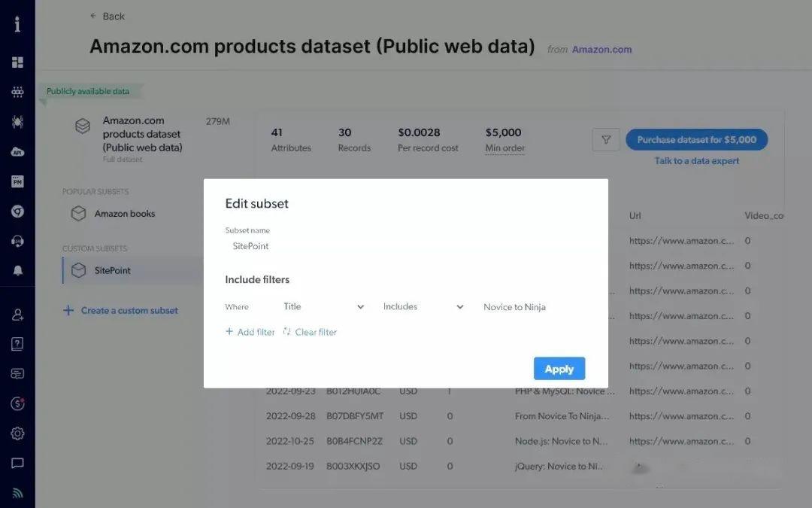812x508 pixels.
Task: Click the filter funnel icon near Purchase dataset
Action: pos(606,139)
